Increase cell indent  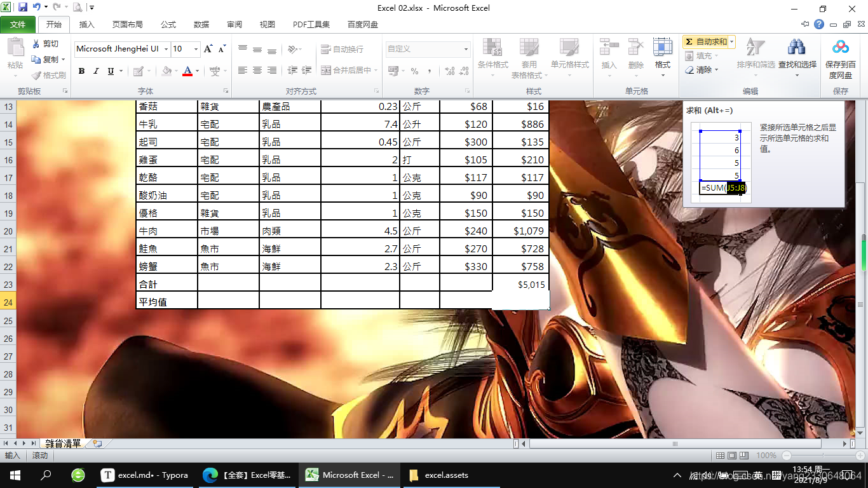(307, 71)
